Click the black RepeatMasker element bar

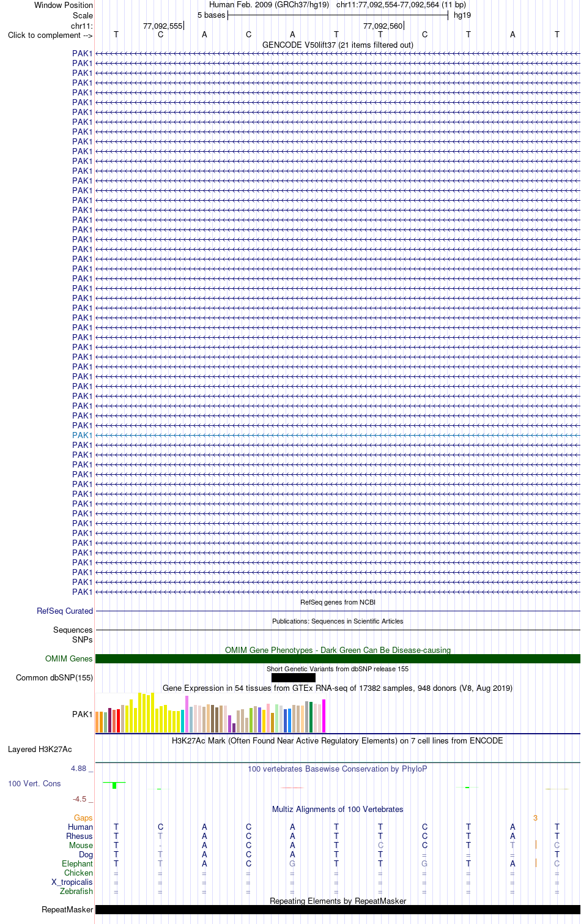pyautogui.click(x=338, y=909)
